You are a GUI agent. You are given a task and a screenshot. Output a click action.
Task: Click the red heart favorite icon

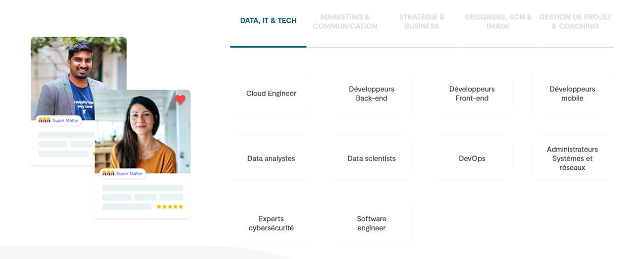pos(180,100)
